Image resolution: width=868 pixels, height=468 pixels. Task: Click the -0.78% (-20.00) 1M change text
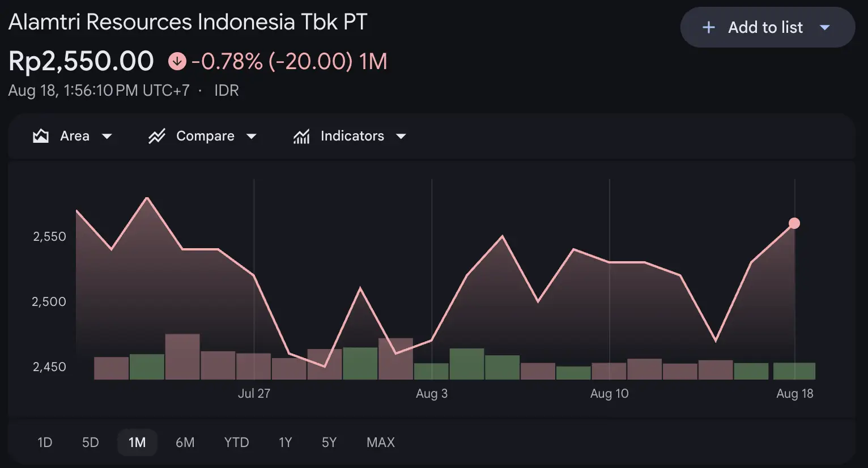point(290,61)
